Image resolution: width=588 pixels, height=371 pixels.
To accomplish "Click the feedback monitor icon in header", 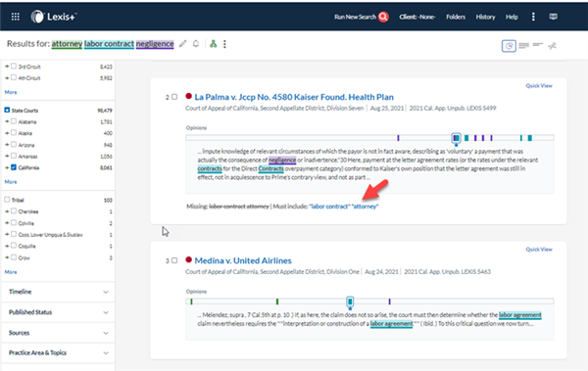I will click(553, 17).
